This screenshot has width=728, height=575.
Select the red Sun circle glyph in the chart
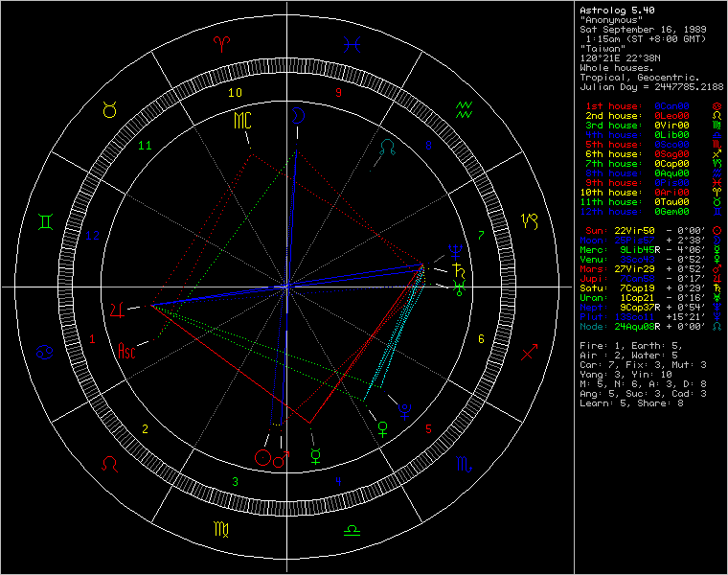tap(262, 457)
